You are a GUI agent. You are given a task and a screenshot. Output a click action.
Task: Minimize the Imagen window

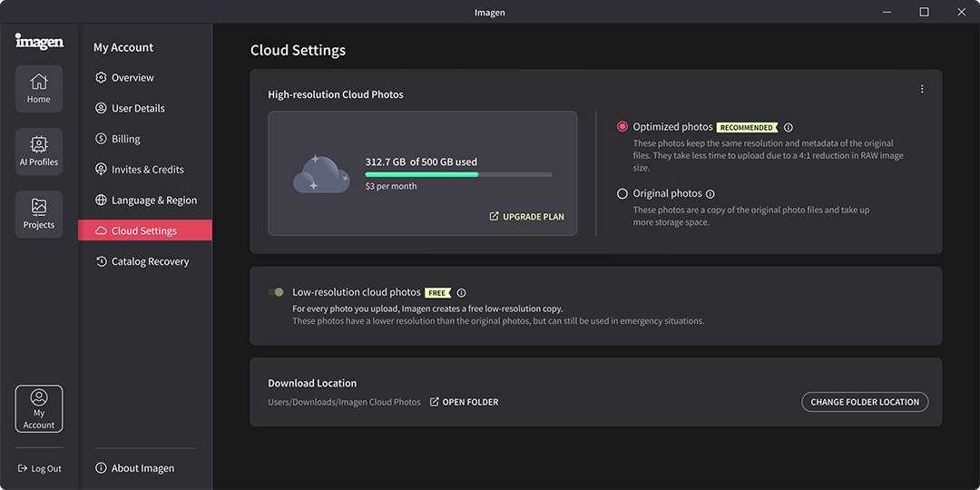coord(887,12)
